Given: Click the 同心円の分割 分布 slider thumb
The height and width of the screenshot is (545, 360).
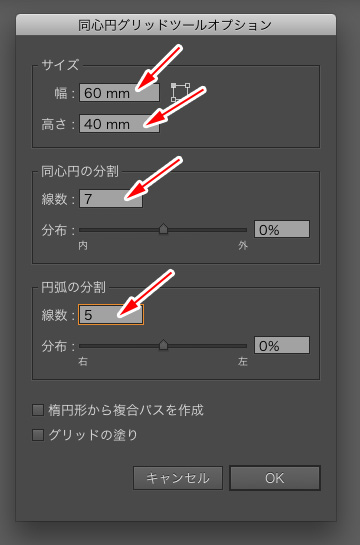Looking at the screenshot, I should (163, 229).
